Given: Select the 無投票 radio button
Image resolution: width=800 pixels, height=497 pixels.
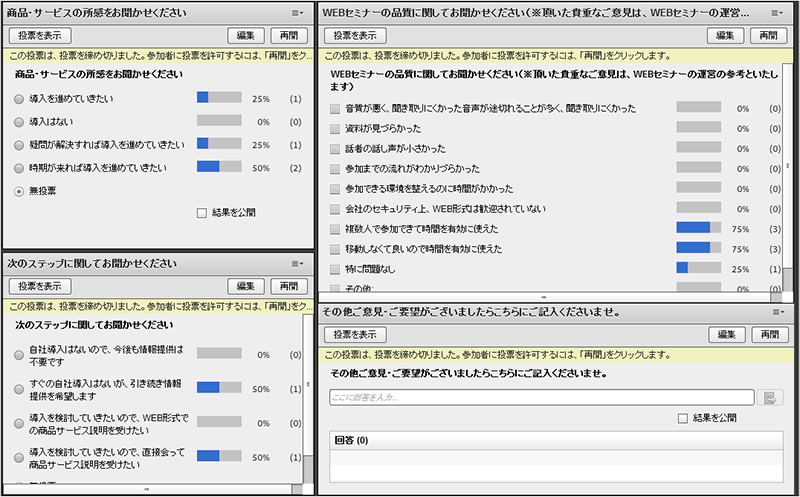Looking at the screenshot, I should 20,190.
